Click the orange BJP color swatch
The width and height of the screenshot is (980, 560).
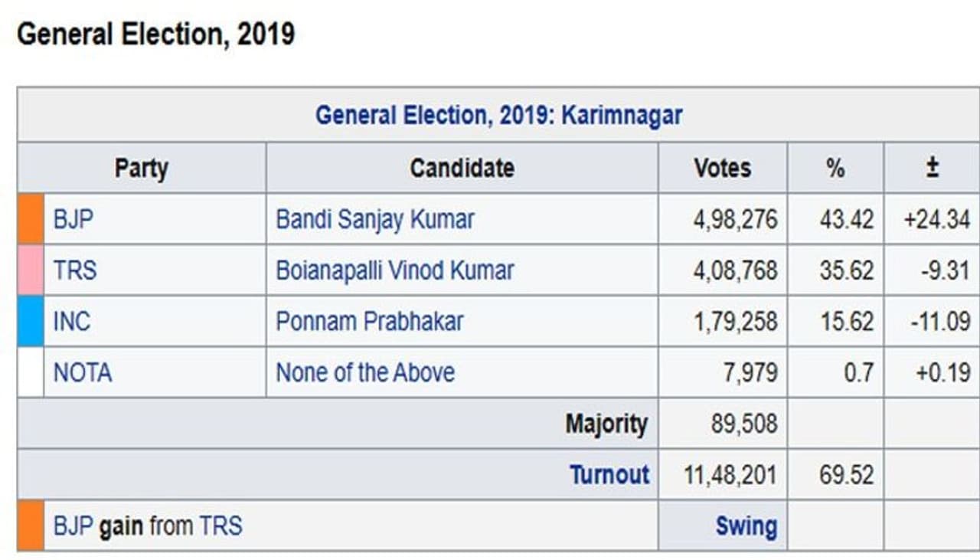31,219
